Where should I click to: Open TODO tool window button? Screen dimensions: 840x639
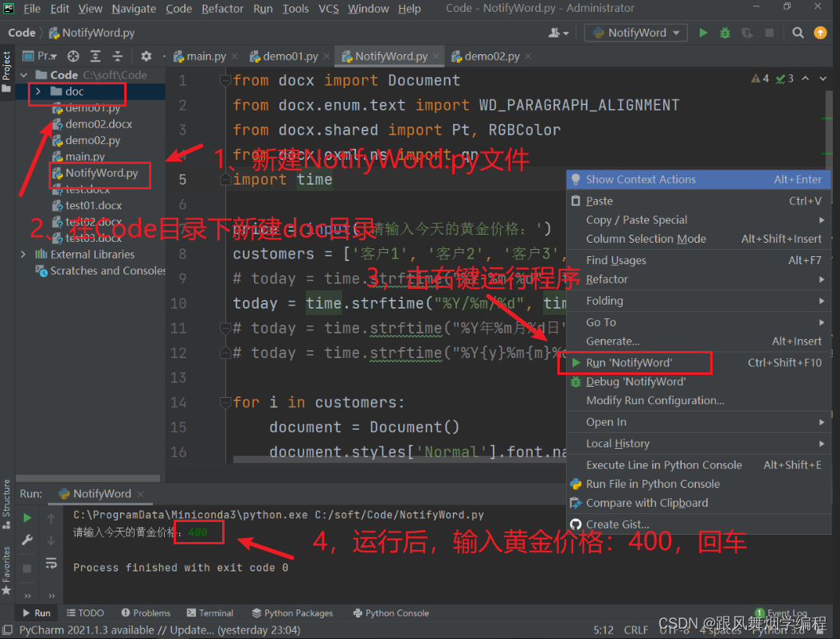coord(85,613)
